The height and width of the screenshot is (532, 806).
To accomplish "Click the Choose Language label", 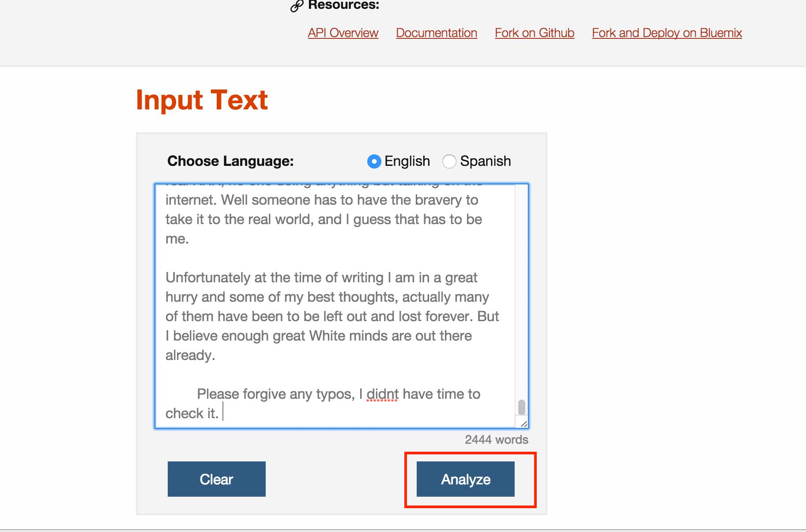I will [x=230, y=161].
